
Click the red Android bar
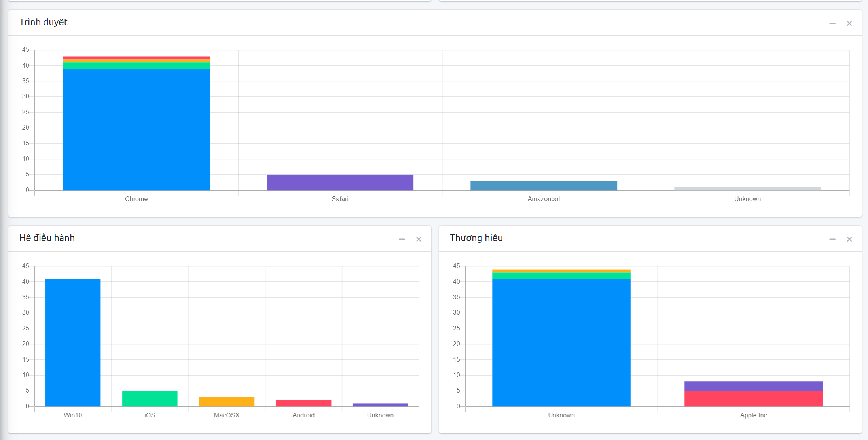click(x=303, y=403)
